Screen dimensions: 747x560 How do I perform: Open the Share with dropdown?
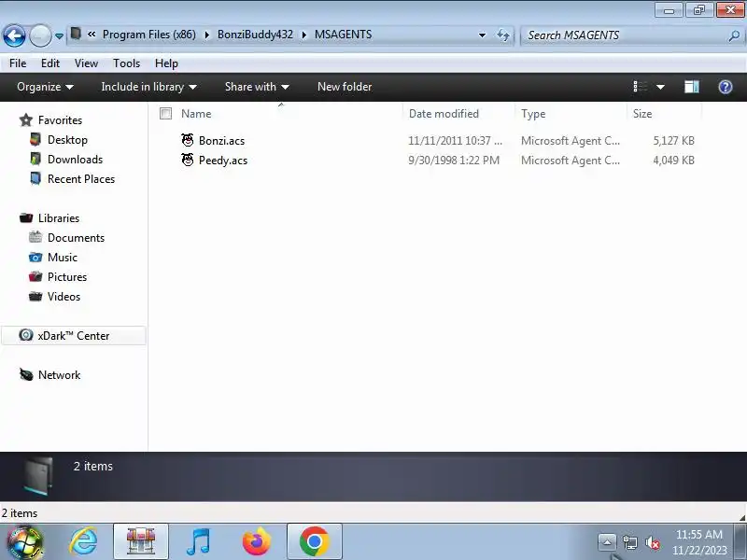[257, 87]
